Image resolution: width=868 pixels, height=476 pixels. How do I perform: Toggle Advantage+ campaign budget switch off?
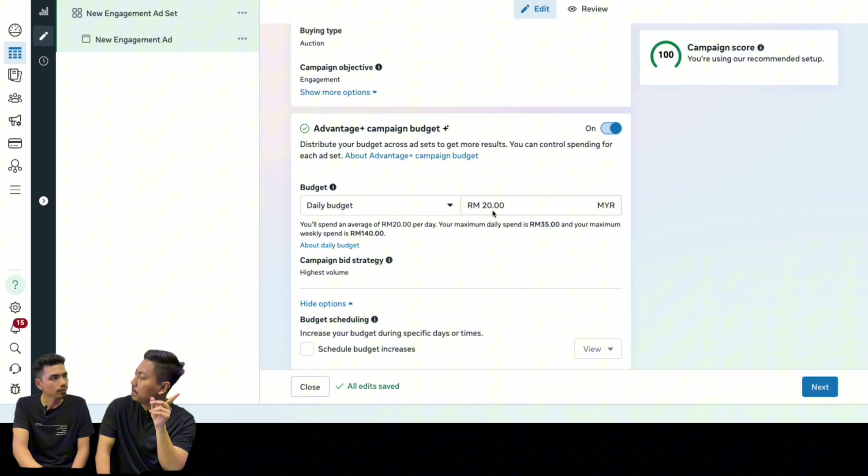tap(611, 128)
